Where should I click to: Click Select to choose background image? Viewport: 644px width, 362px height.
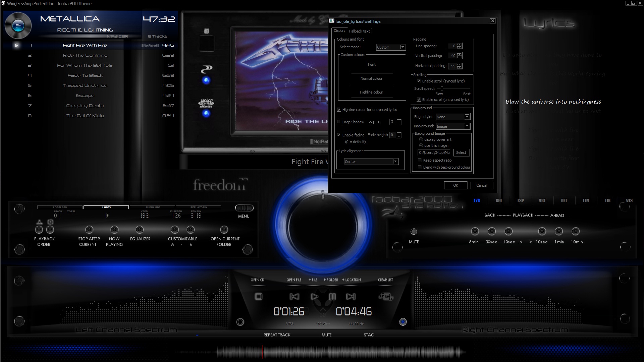[461, 153]
